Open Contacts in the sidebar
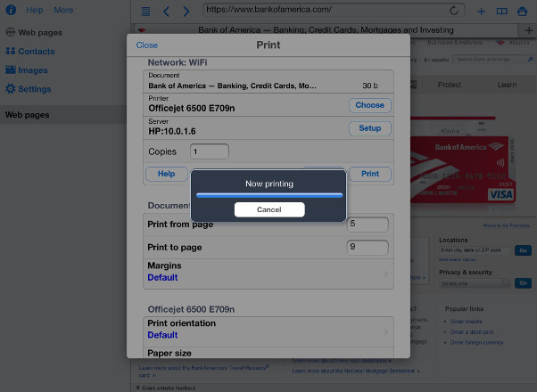537x392 pixels. coord(30,52)
